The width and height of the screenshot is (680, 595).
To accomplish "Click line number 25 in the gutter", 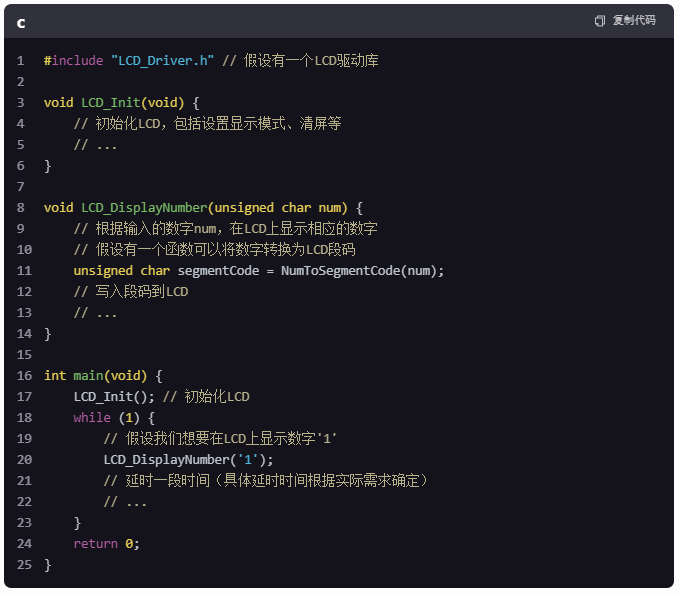I will pyautogui.click(x=24, y=565).
